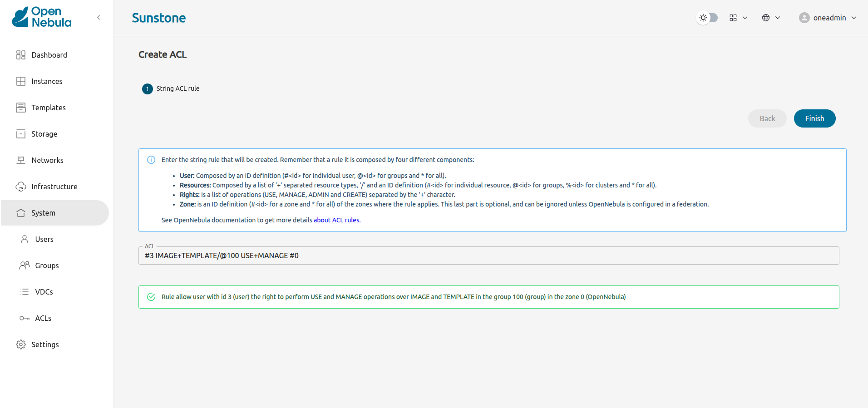Click the Instances grid icon
Image resolution: width=868 pixels, height=408 pixels.
[x=21, y=81]
